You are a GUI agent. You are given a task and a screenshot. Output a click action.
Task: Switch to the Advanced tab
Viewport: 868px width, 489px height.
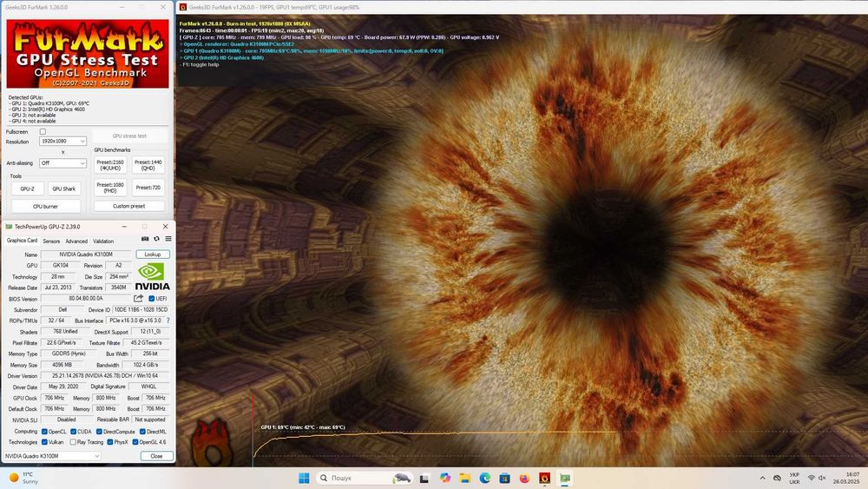point(76,241)
